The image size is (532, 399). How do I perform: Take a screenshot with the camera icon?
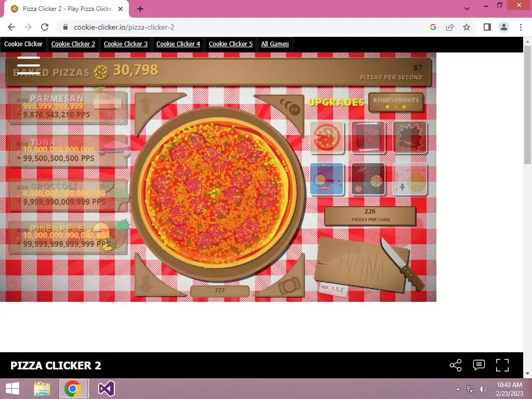288,285
